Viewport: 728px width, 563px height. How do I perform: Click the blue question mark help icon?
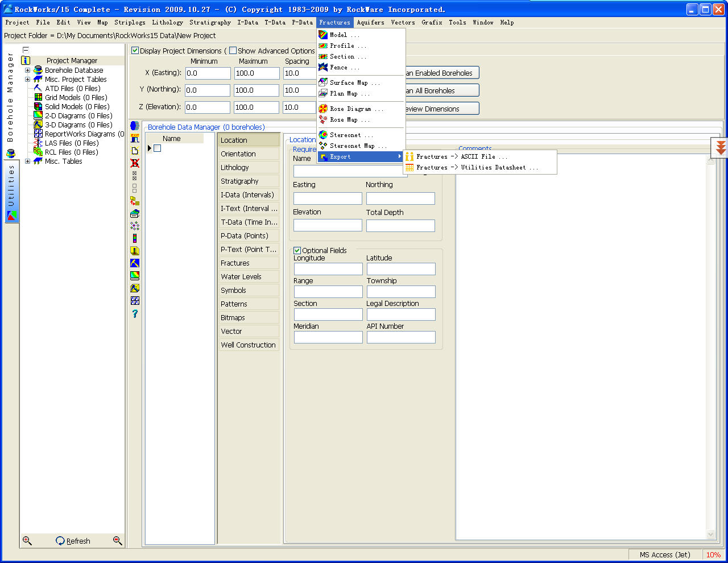(x=135, y=313)
